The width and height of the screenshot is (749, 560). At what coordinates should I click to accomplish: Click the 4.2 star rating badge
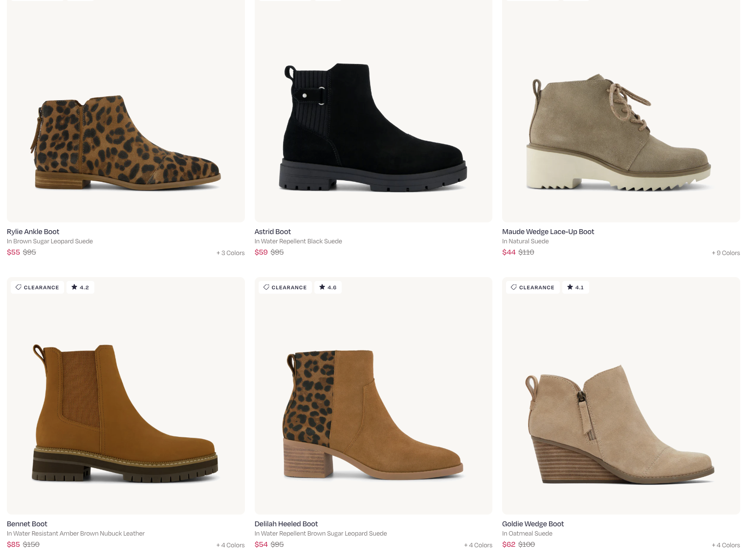pyautogui.click(x=80, y=287)
